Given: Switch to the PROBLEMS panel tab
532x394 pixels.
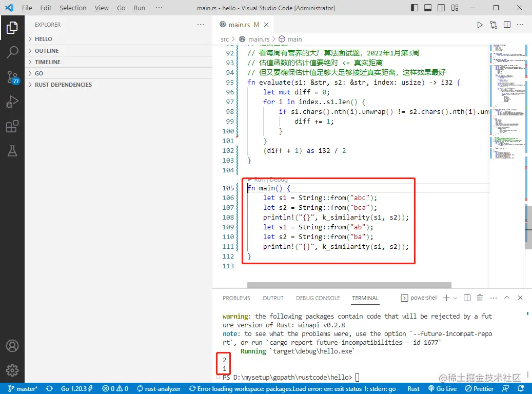Looking at the screenshot, I should pyautogui.click(x=236, y=298).
